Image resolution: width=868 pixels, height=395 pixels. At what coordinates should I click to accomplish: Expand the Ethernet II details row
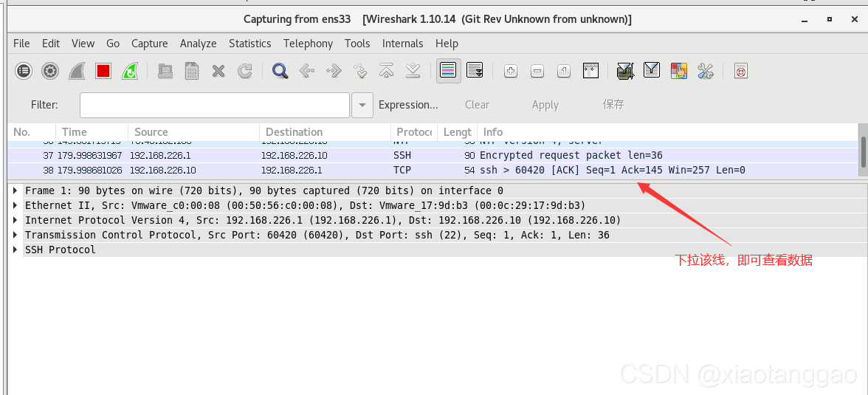click(x=15, y=205)
